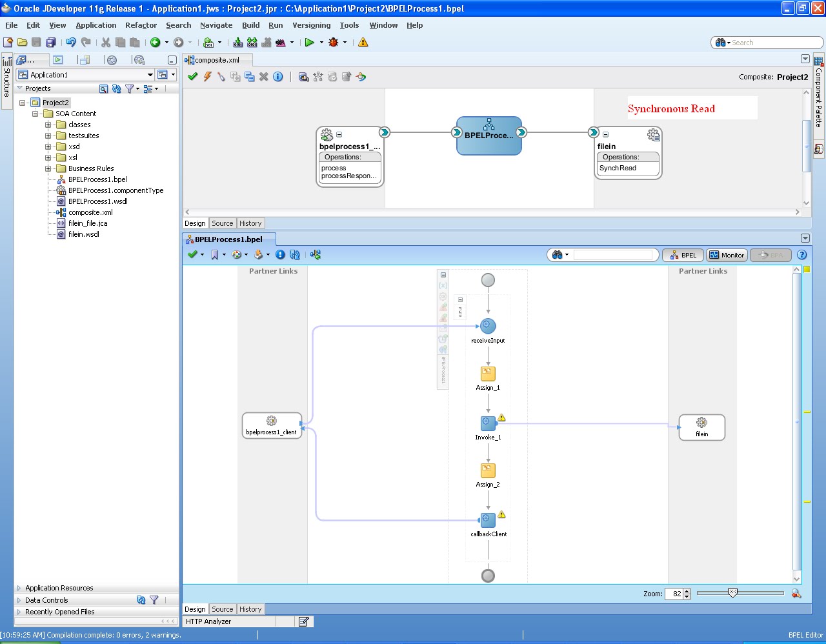Click the green Back navigation icon

click(156, 42)
